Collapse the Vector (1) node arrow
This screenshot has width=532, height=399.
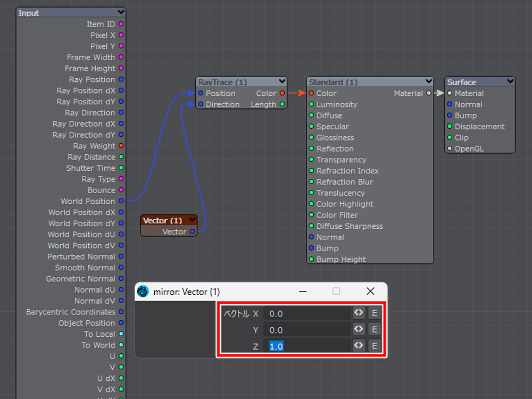(192, 220)
